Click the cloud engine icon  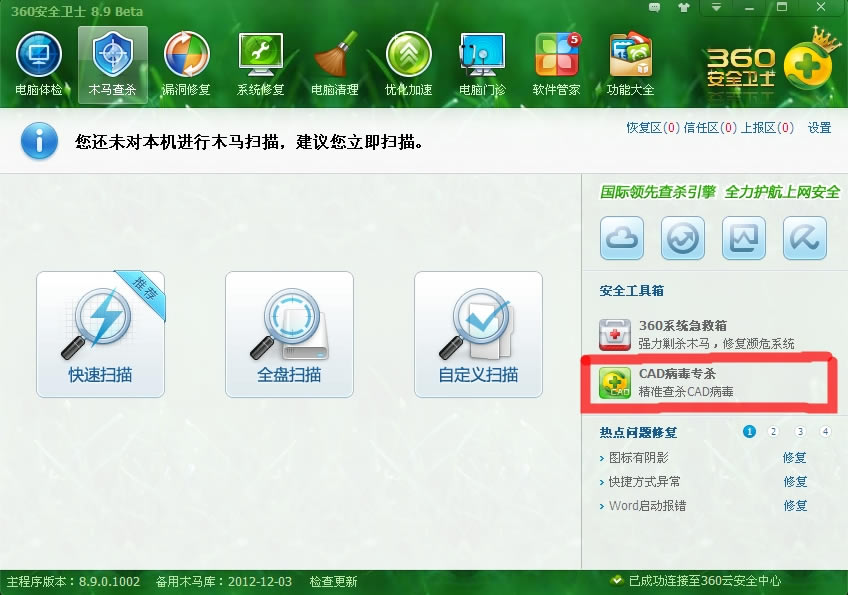[622, 238]
